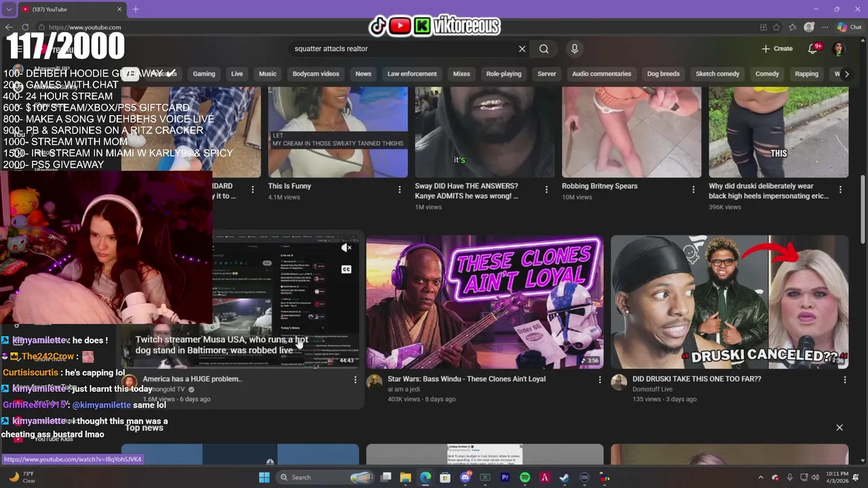Open the YouTube account avatar menu
Viewport: 868px width, 488px height.
[x=839, y=49]
